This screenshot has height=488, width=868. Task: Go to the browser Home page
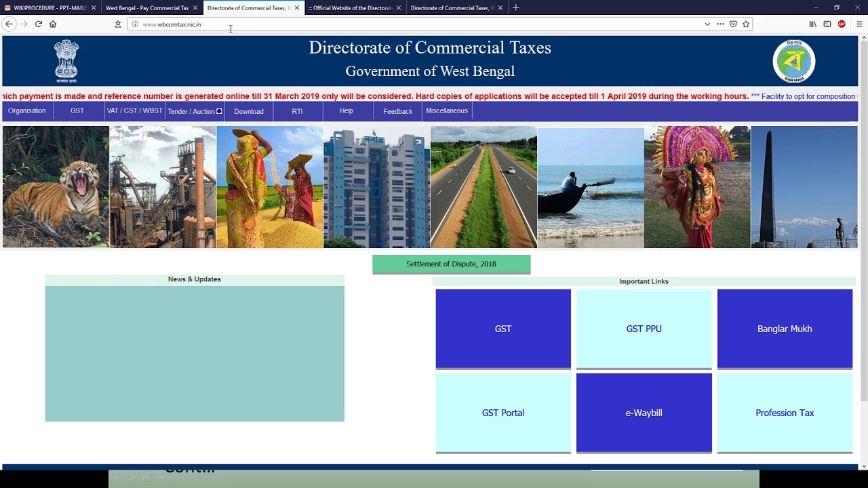[x=53, y=24]
